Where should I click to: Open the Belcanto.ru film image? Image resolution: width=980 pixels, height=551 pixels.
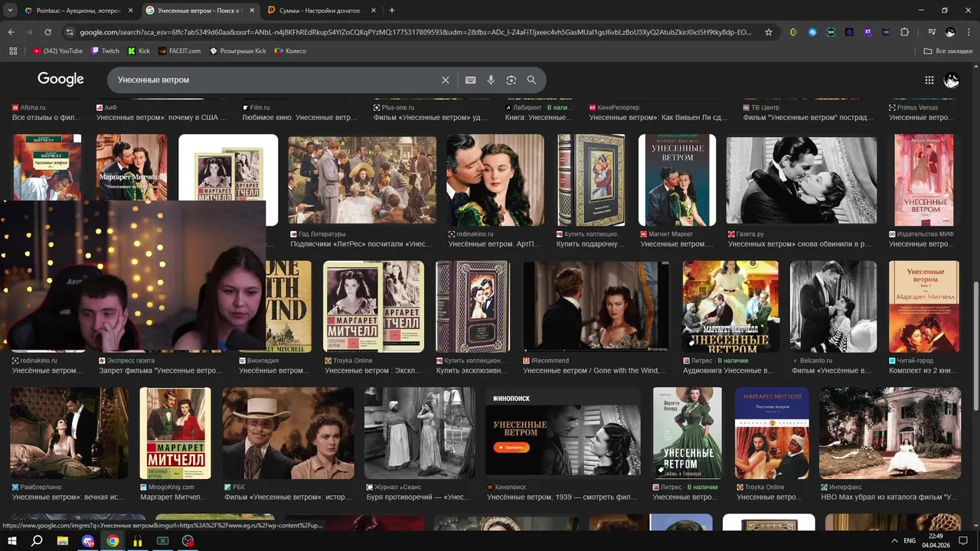(834, 307)
